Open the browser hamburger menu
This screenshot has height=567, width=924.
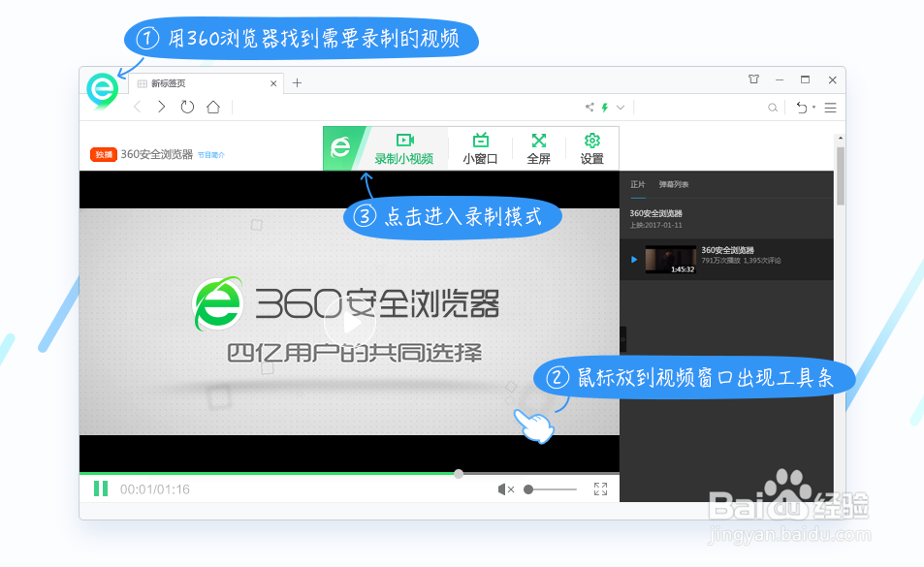click(830, 108)
